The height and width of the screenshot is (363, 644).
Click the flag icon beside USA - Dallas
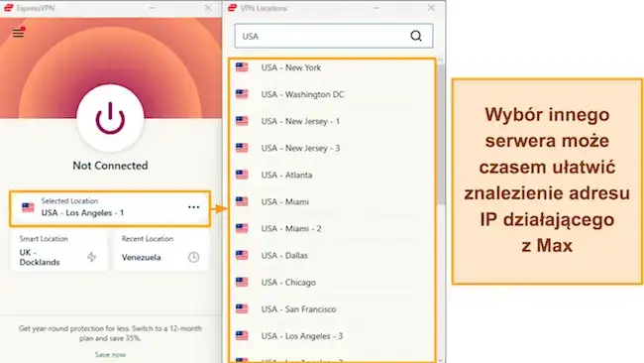(242, 255)
